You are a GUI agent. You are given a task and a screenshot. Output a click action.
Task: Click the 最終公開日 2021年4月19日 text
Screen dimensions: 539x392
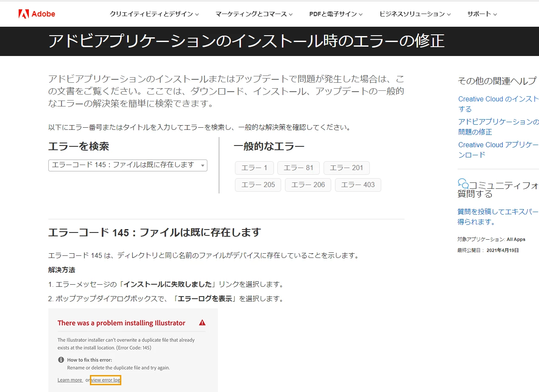(x=488, y=250)
